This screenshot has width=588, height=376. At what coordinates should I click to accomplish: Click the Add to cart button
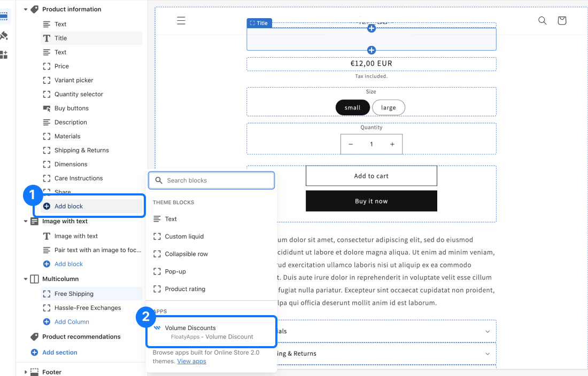click(x=371, y=176)
